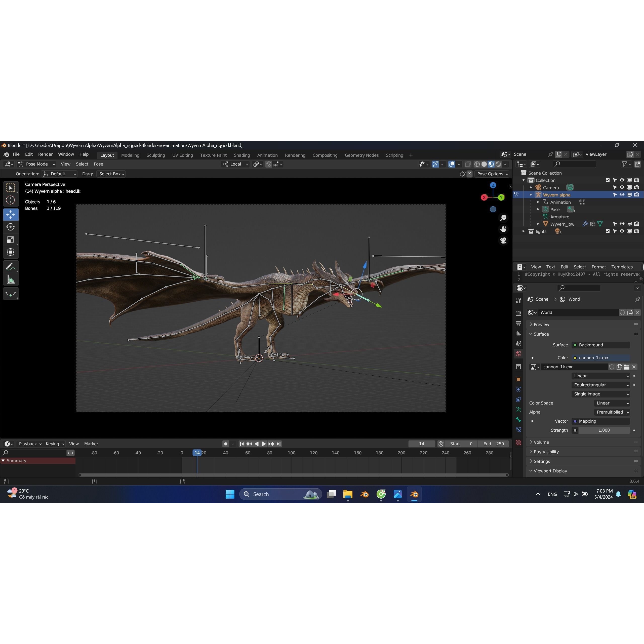Open the Object properties tab icon
644x644 pixels.
518,379
